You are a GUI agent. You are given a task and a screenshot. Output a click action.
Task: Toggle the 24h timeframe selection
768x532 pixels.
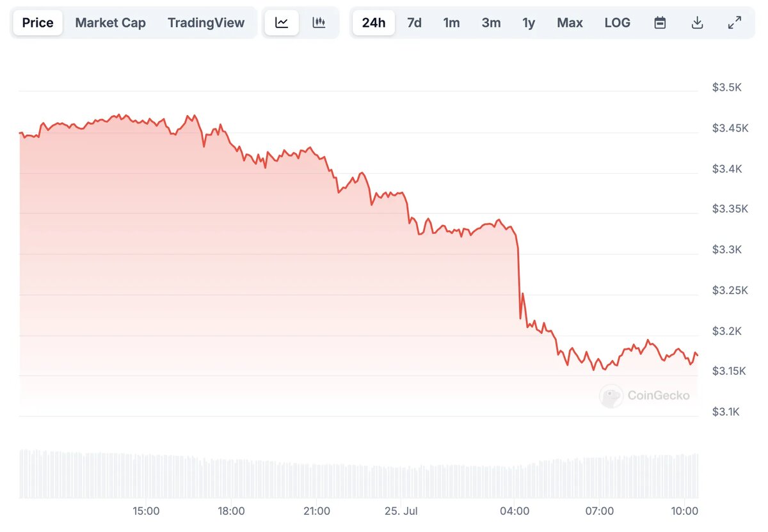pyautogui.click(x=374, y=22)
